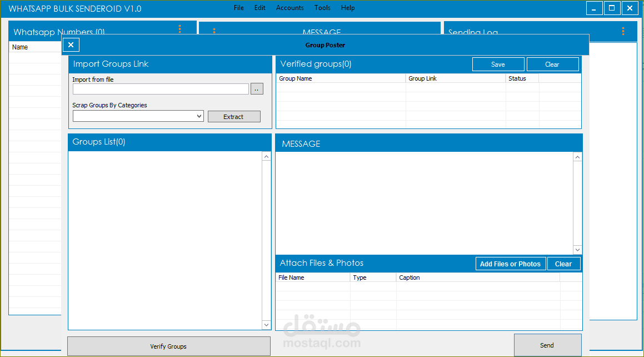The image size is (644, 357).
Task: Clear the attached files list
Action: click(563, 264)
